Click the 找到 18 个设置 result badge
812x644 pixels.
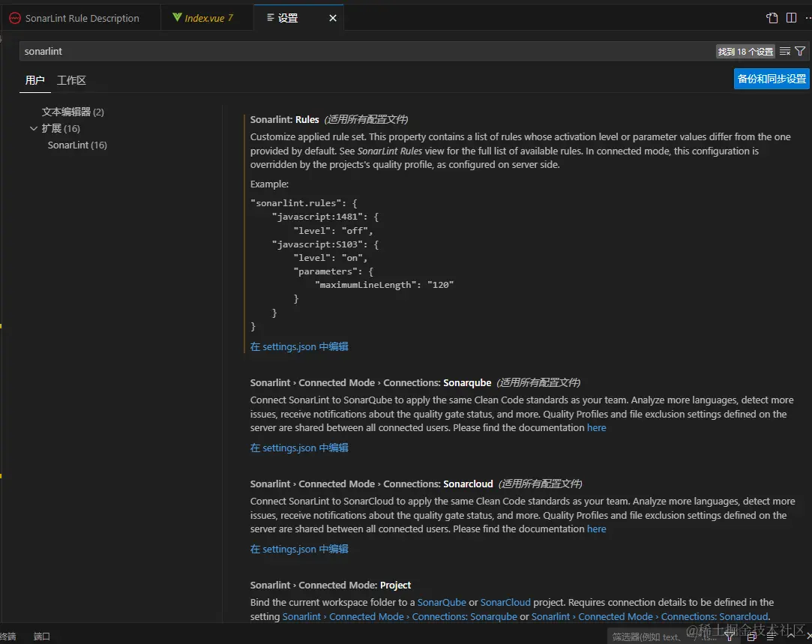(x=745, y=52)
